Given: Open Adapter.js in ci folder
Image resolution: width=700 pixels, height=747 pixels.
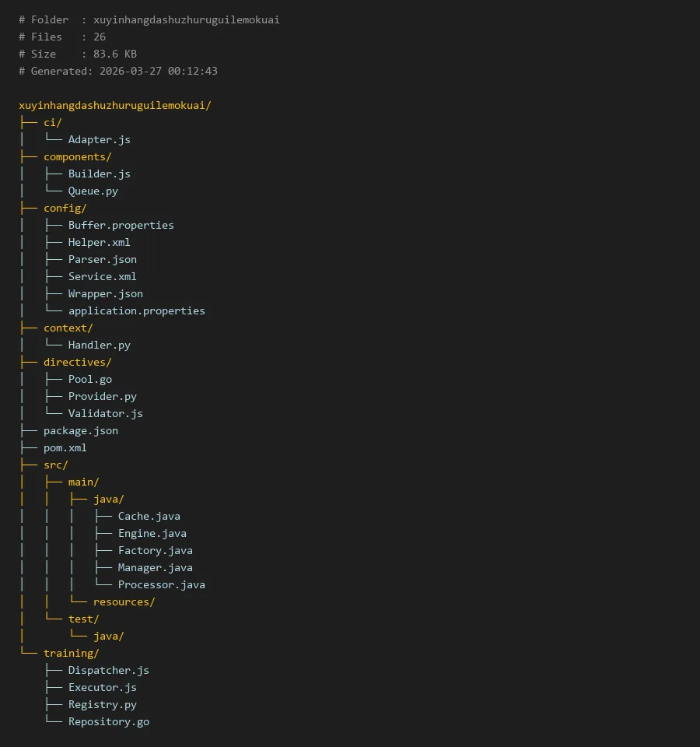Looking at the screenshot, I should [99, 139].
